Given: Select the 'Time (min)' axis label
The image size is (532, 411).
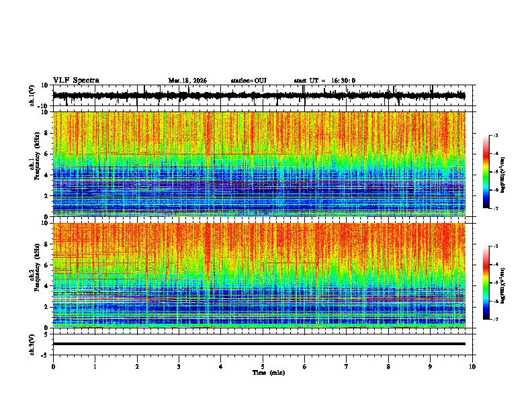Looking at the screenshot, I should point(269,373).
